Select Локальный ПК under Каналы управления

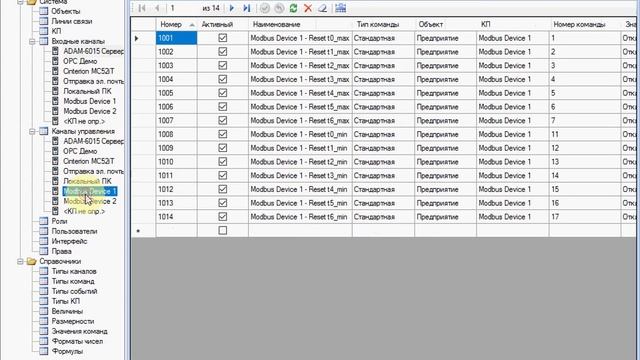point(87,181)
